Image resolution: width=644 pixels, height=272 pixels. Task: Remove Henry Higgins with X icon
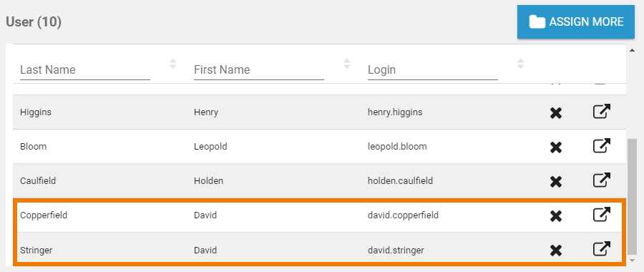[x=556, y=113]
